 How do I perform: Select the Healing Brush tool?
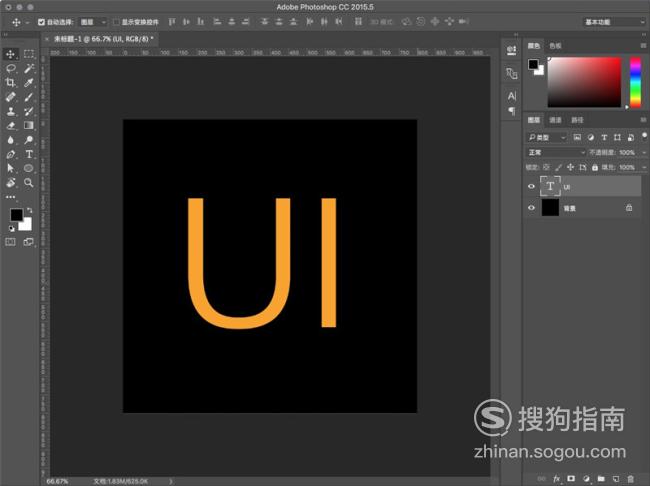click(x=10, y=97)
